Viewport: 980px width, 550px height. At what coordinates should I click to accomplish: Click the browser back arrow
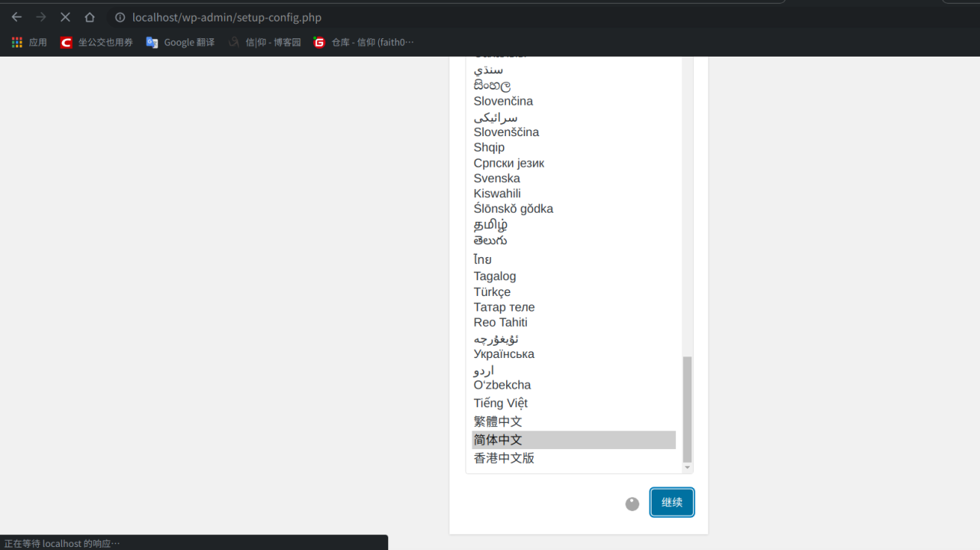coord(17,17)
